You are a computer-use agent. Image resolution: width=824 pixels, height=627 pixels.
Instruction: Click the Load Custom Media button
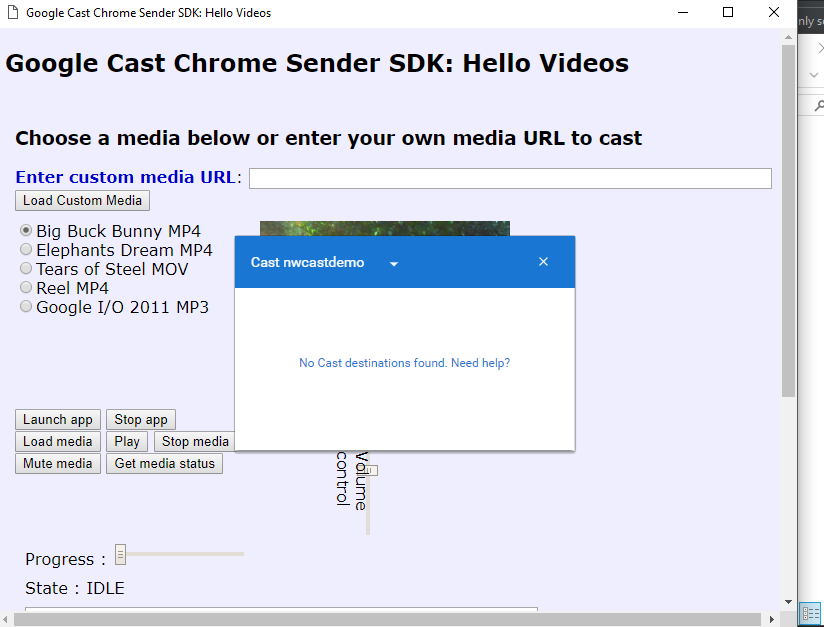pyautogui.click(x=83, y=200)
